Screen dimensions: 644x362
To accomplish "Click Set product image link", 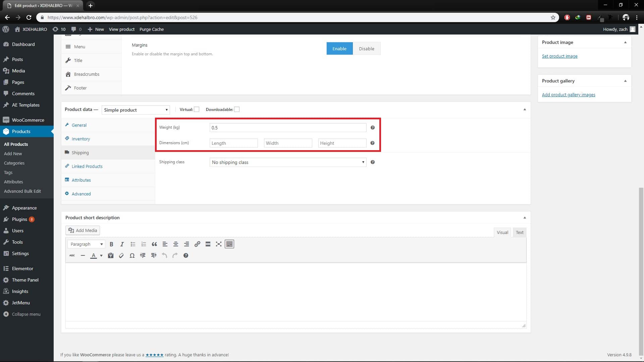I will coord(559,56).
